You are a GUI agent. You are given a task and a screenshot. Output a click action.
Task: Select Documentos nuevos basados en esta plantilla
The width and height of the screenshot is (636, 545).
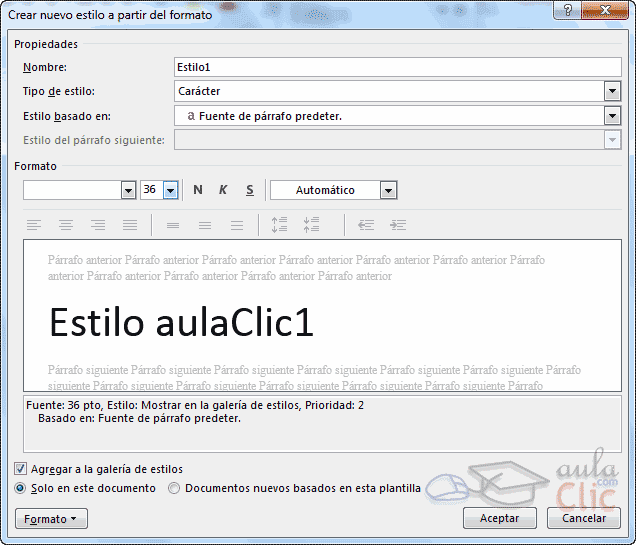click(174, 488)
